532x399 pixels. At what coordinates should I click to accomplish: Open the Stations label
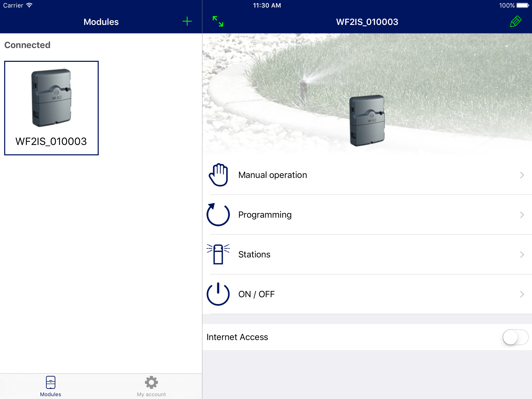pos(254,255)
